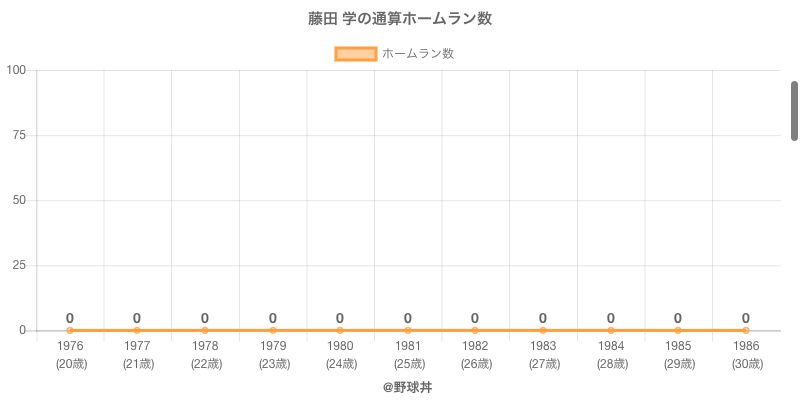Click the ホームラン数 legend label

pos(418,54)
